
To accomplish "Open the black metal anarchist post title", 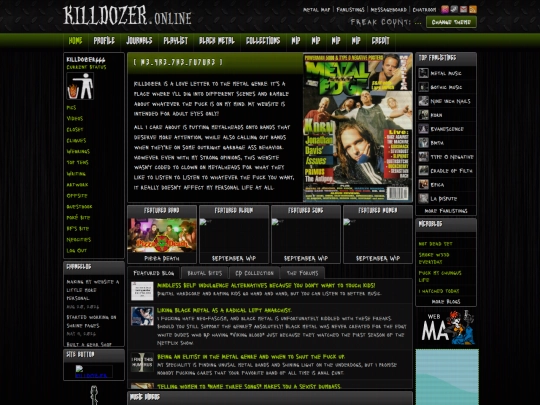I will (224, 310).
